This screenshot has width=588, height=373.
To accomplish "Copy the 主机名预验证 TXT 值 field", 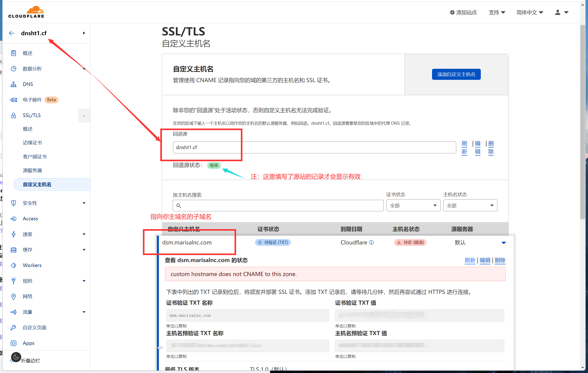I will click(420, 346).
